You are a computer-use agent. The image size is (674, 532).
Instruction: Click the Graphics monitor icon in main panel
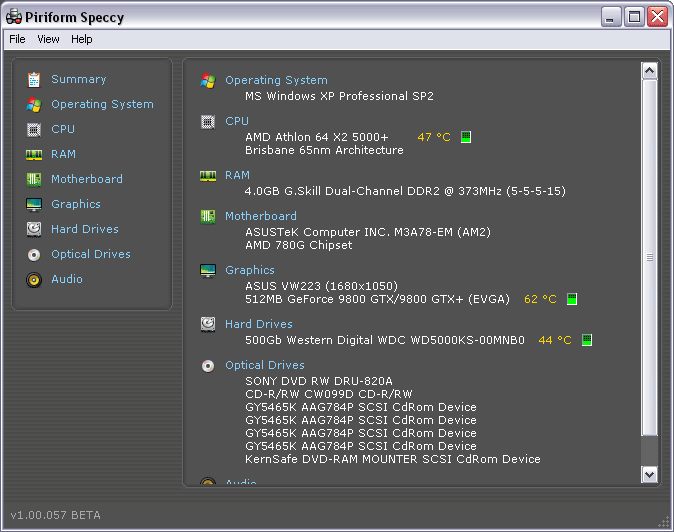pyautogui.click(x=208, y=271)
